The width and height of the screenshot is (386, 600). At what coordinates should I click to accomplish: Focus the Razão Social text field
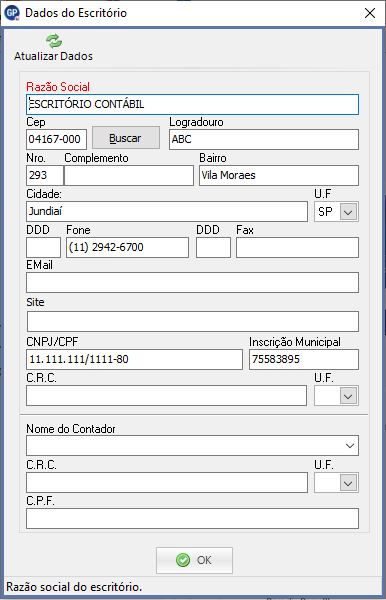[192, 104]
